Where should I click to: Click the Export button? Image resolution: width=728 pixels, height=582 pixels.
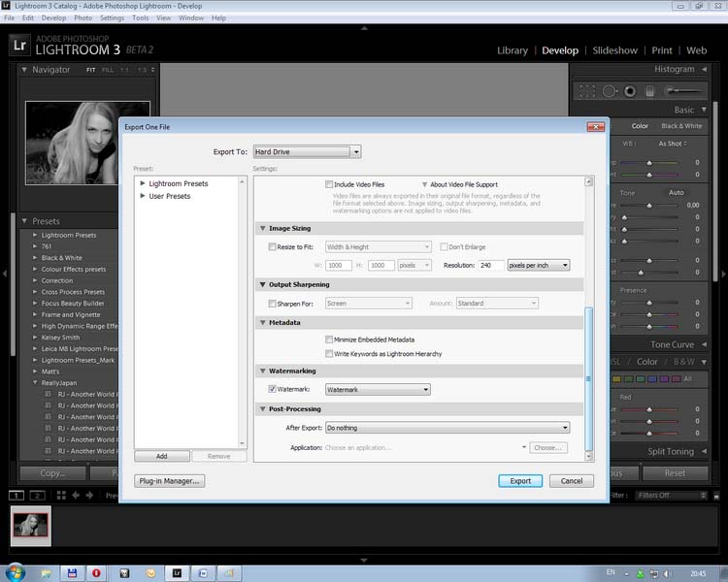click(x=520, y=480)
